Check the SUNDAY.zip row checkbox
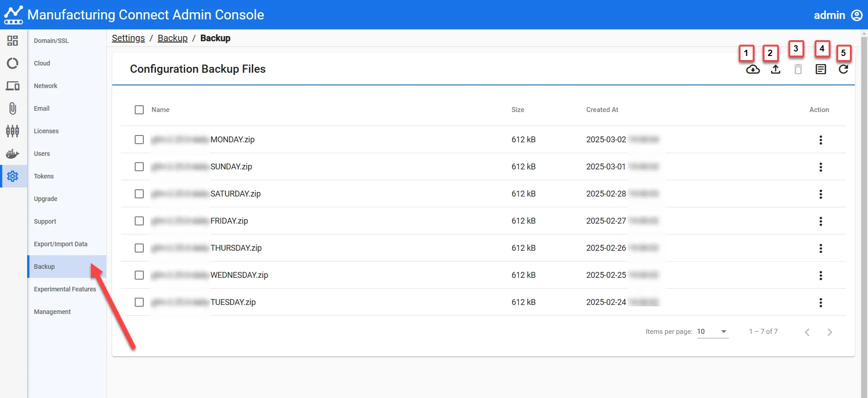Image resolution: width=868 pixels, height=398 pixels. pyautogui.click(x=139, y=167)
